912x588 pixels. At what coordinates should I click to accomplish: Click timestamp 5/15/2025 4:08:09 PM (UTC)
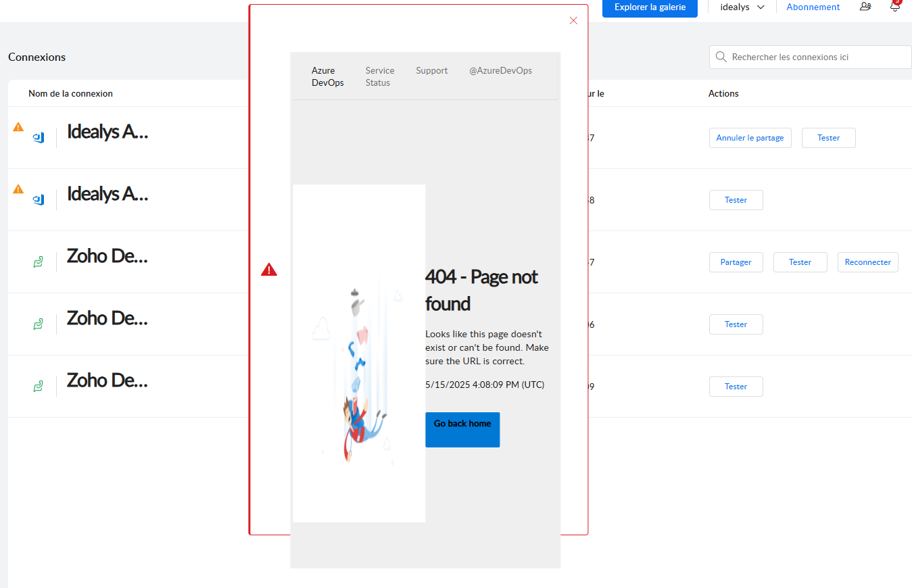point(485,385)
